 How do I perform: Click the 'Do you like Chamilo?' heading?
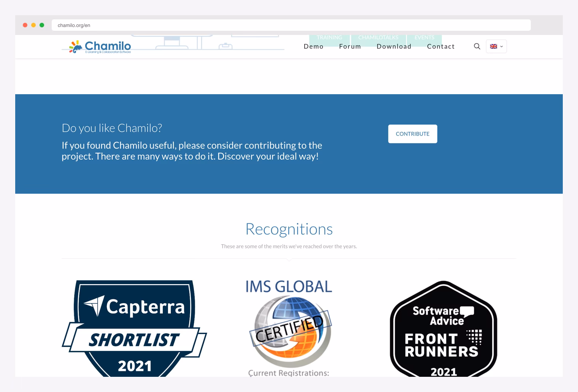coord(112,128)
